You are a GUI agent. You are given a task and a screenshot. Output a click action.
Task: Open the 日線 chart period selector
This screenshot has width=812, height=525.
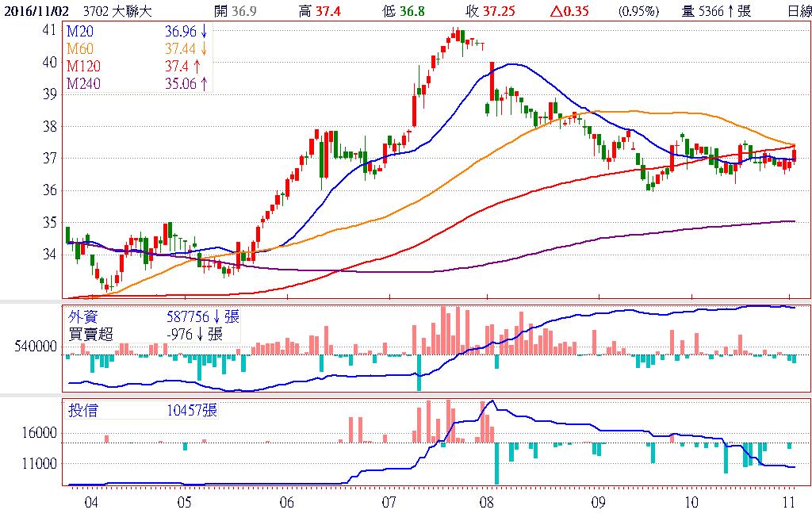point(795,11)
